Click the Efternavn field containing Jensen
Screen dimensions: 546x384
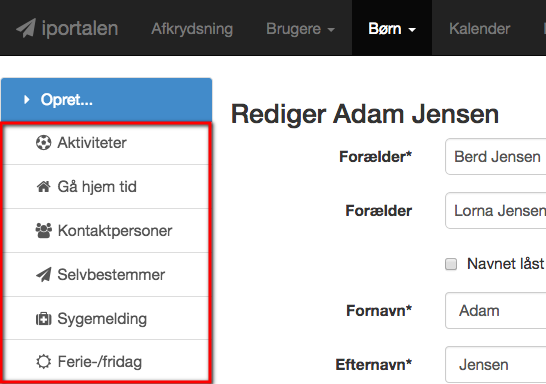click(496, 365)
